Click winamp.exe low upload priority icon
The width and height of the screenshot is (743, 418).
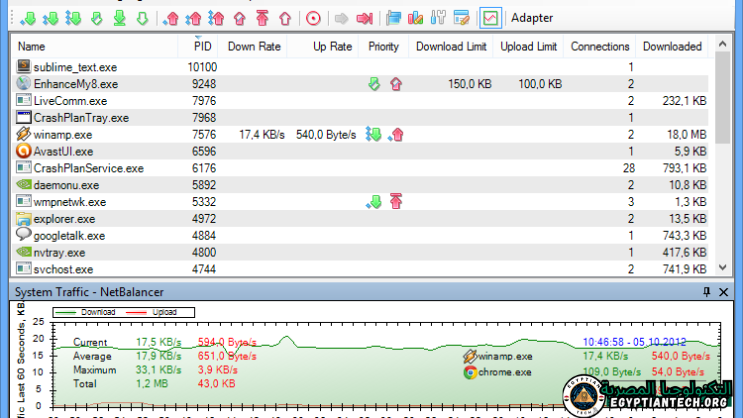396,135
